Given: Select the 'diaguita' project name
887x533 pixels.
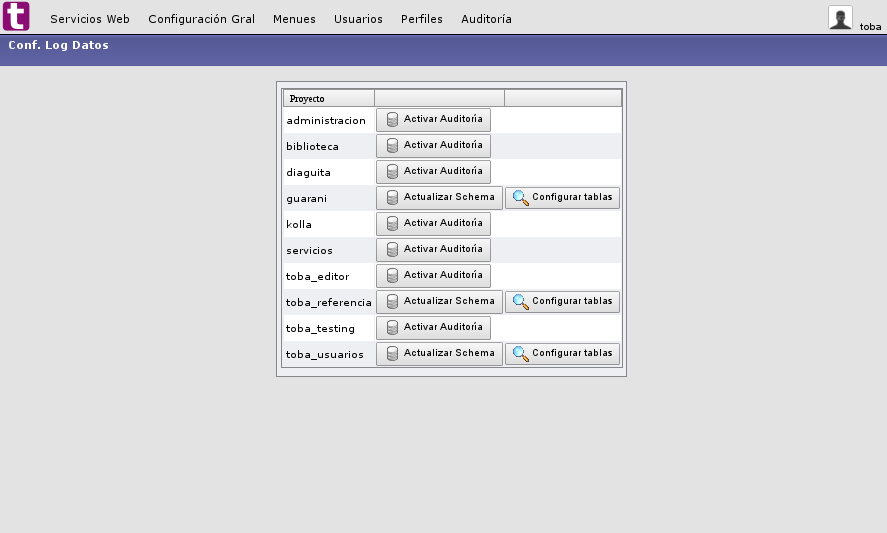Looking at the screenshot, I should (x=308, y=173).
